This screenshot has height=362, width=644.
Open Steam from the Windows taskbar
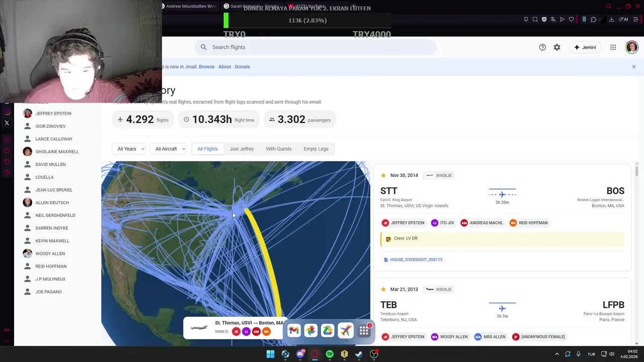(359, 354)
